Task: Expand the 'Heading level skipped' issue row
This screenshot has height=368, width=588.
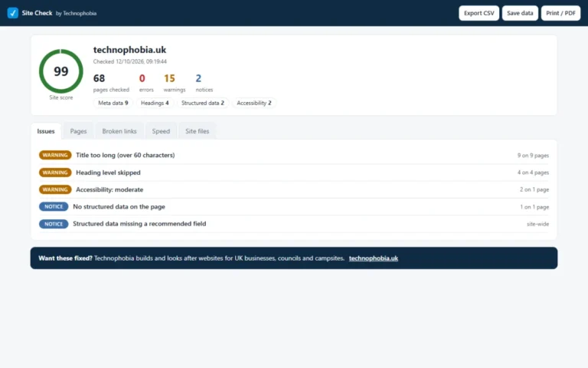Action: coord(294,172)
